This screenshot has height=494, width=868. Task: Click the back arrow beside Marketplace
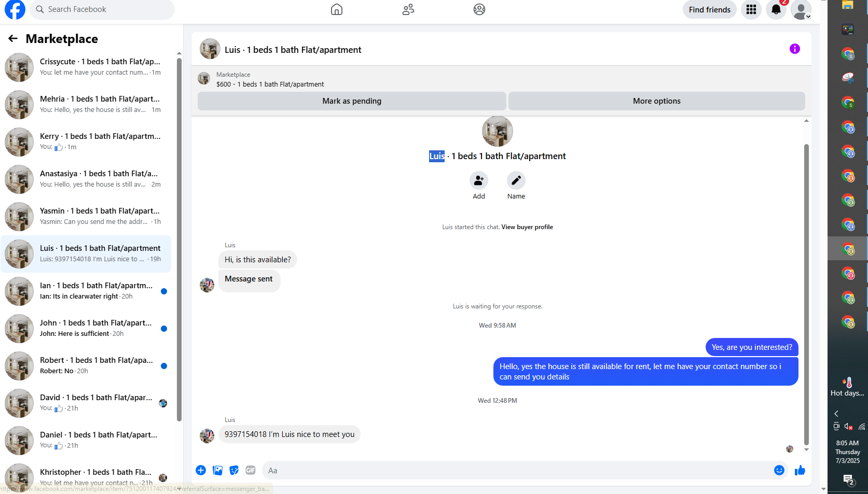click(x=13, y=38)
